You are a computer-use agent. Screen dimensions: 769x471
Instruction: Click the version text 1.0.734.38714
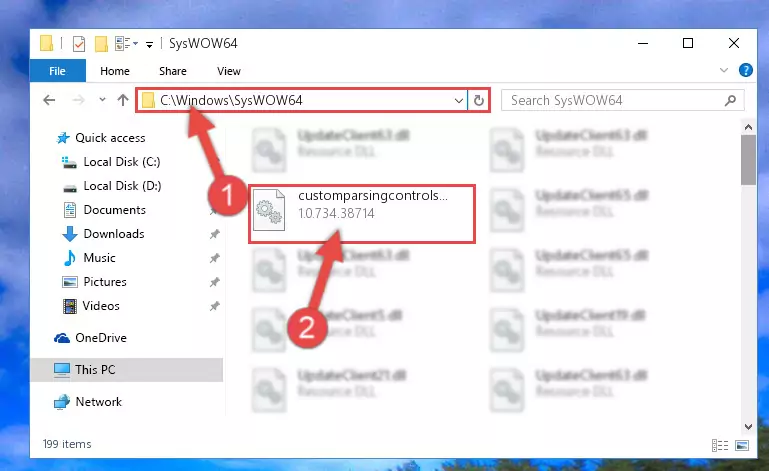click(x=336, y=213)
